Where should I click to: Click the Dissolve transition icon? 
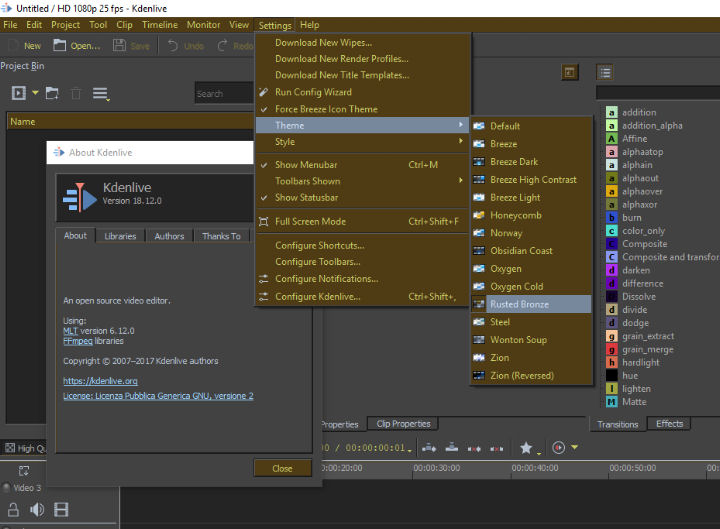coord(612,297)
